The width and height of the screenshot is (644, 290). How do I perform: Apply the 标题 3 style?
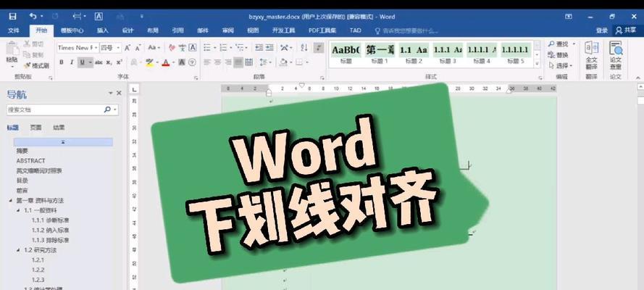tap(448, 54)
